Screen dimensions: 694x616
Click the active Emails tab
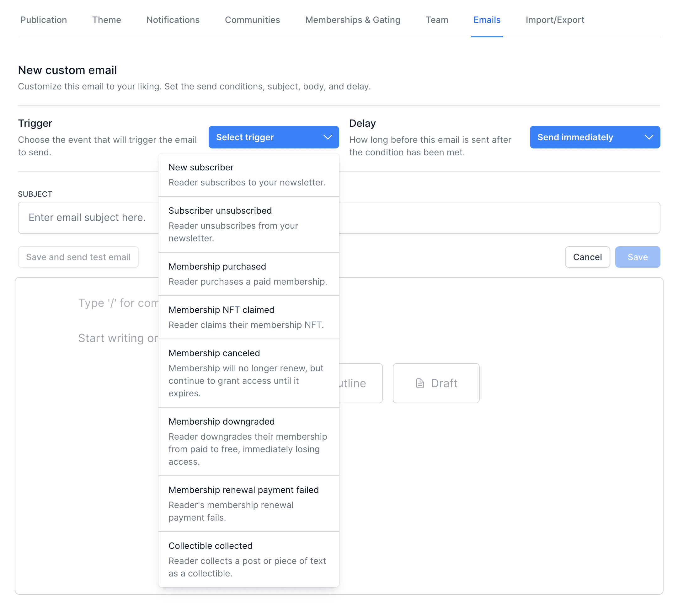pyautogui.click(x=487, y=20)
